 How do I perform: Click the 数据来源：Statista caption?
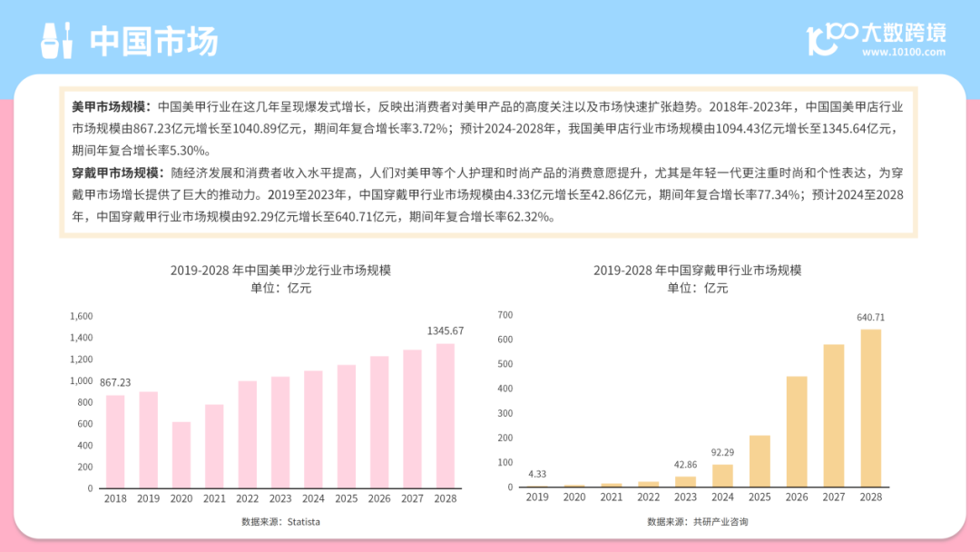pyautogui.click(x=280, y=521)
